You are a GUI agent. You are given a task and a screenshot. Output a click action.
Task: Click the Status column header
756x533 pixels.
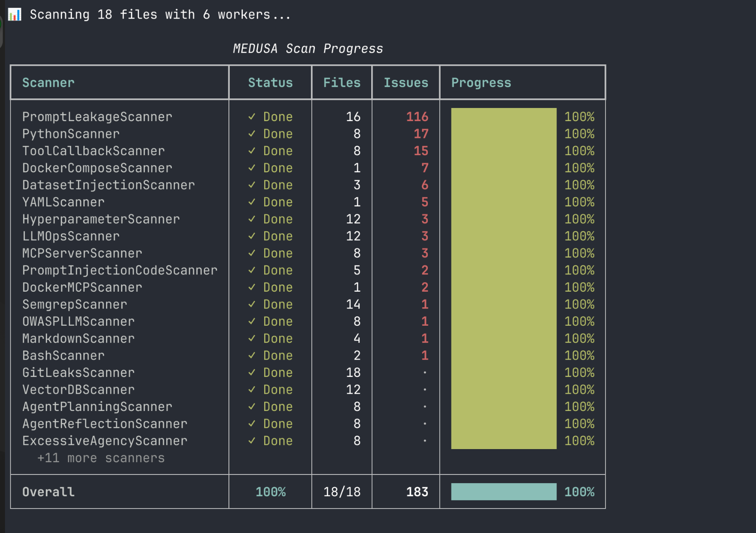point(270,83)
